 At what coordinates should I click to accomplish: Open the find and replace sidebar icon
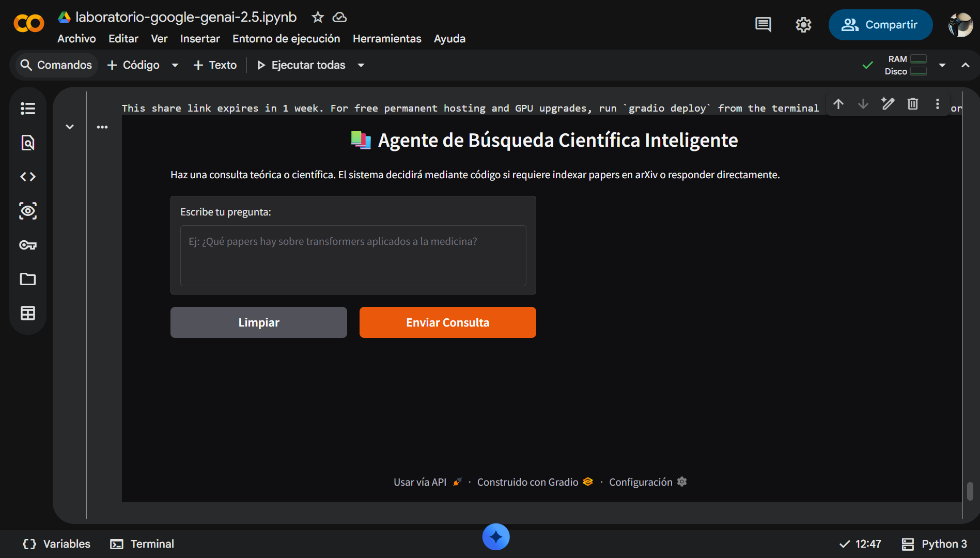pos(28,143)
